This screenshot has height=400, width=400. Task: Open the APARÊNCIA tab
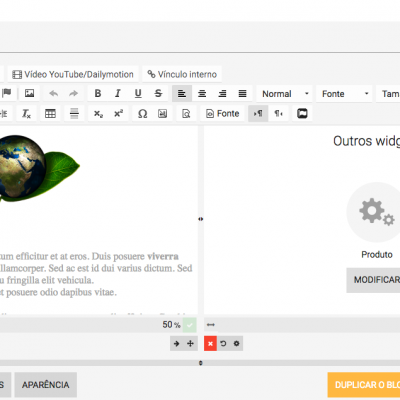(x=46, y=385)
